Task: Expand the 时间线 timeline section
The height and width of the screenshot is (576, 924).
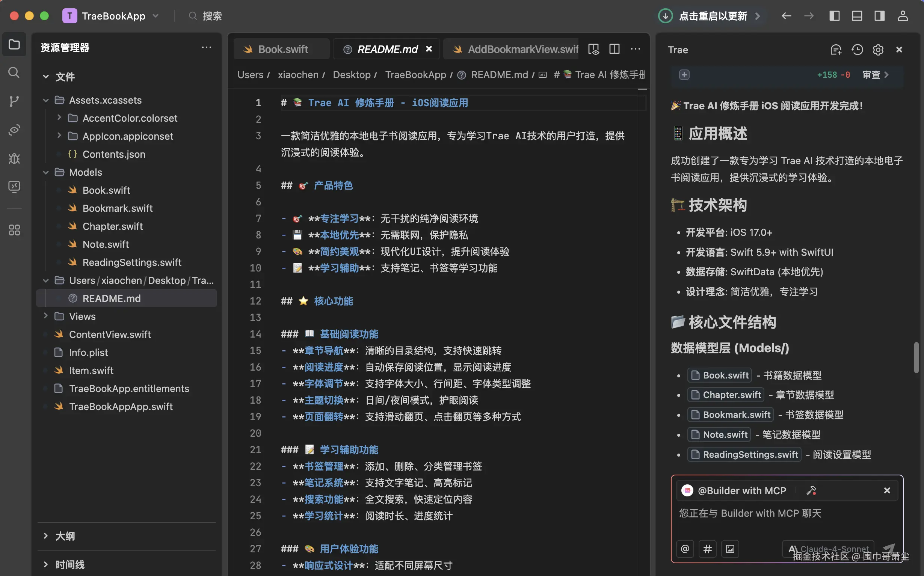Action: coord(45,565)
